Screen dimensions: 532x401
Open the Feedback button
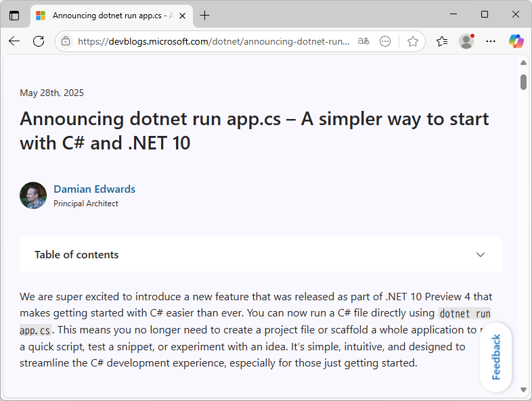pyautogui.click(x=495, y=357)
